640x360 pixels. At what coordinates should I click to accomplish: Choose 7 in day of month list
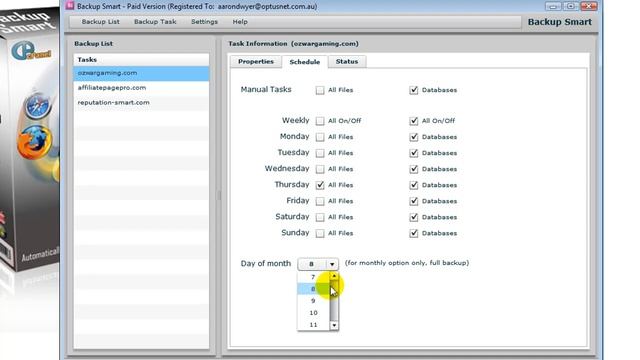point(313,277)
